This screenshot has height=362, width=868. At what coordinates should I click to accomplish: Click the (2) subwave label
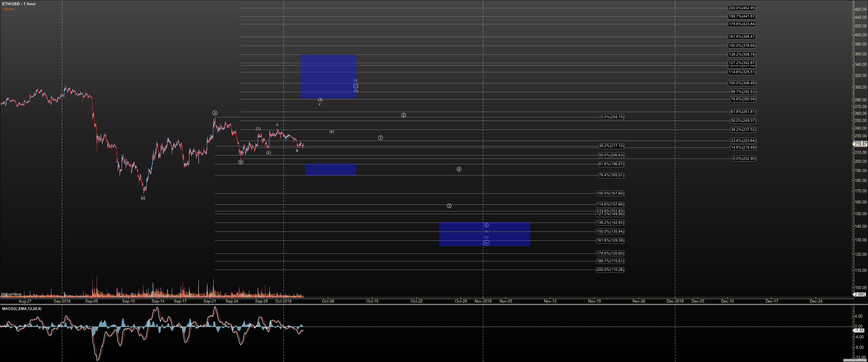tap(268, 153)
